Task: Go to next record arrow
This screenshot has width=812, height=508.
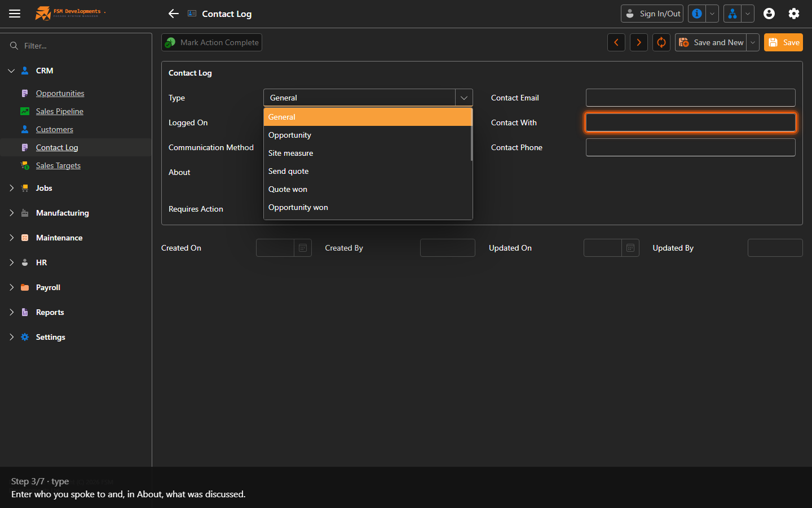Action: coord(639,42)
